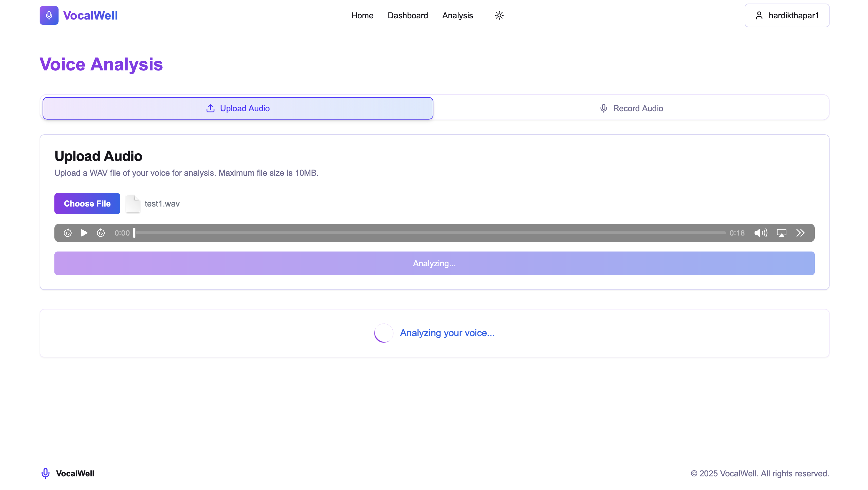Toggle the light/dark theme sun icon

click(499, 15)
